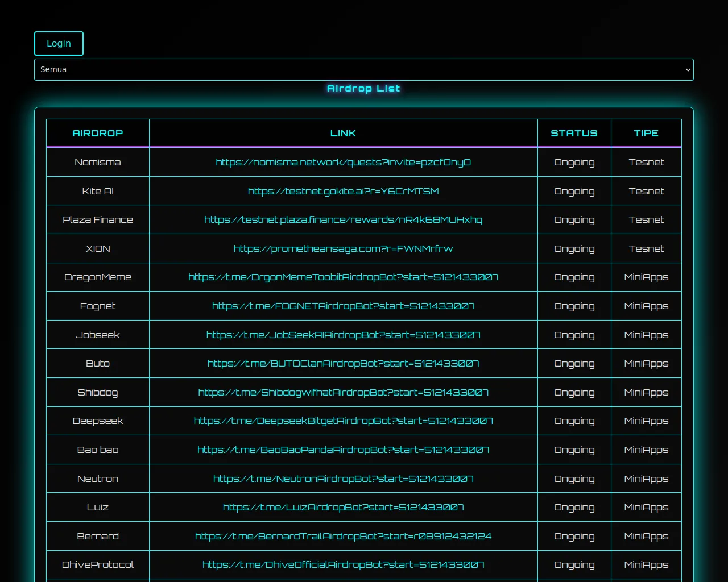Open the Kite AI testnet link
Screen dimensions: 728x582
344,191
